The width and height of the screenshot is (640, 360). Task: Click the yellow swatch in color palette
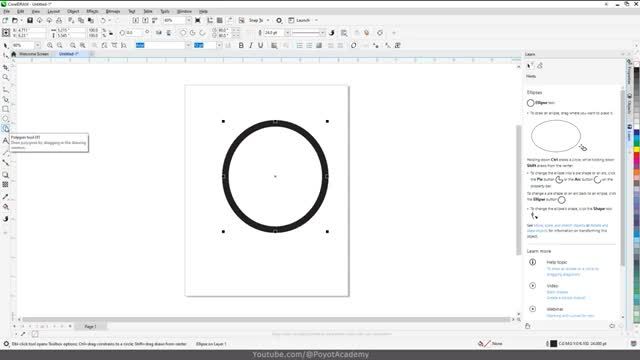pyautogui.click(x=636, y=150)
